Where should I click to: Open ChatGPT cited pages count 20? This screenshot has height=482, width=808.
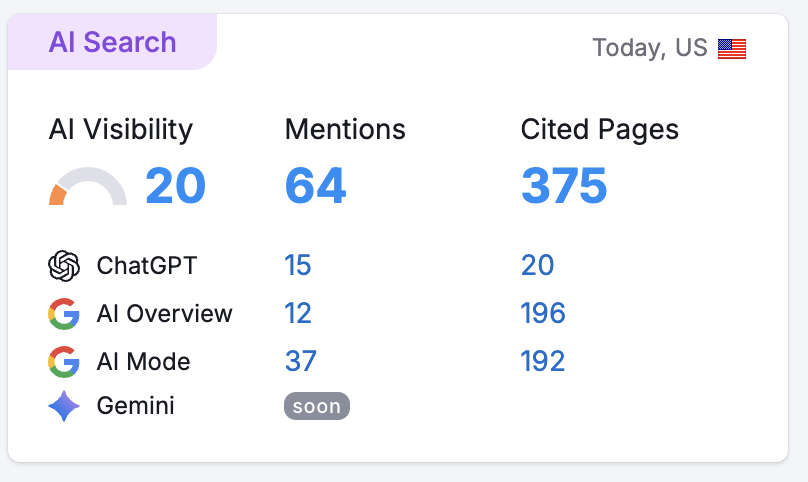[537, 266]
